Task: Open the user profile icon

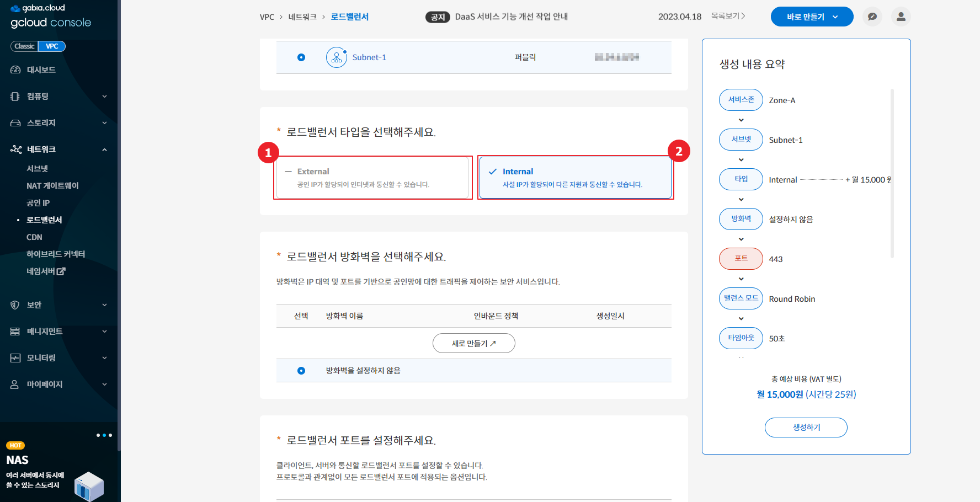Action: tap(901, 17)
